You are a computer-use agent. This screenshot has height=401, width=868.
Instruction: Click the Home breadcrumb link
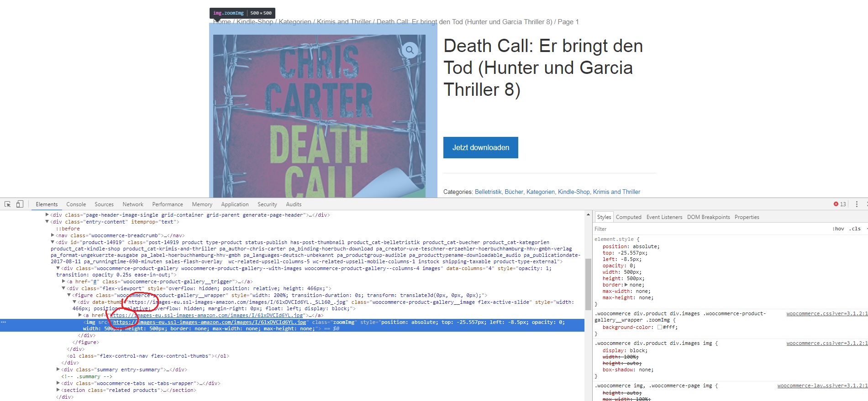click(x=222, y=22)
